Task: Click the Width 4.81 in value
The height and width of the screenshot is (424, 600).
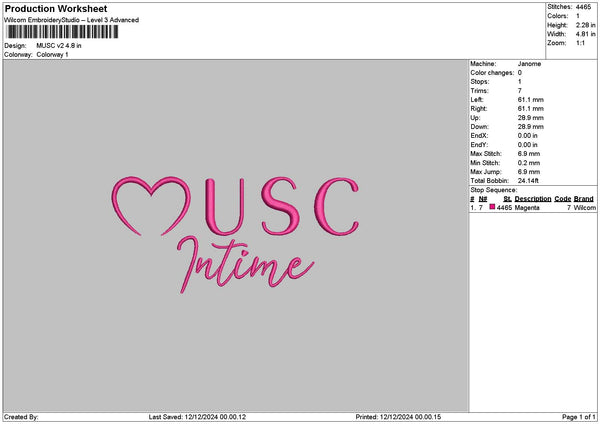Action: pyautogui.click(x=585, y=34)
